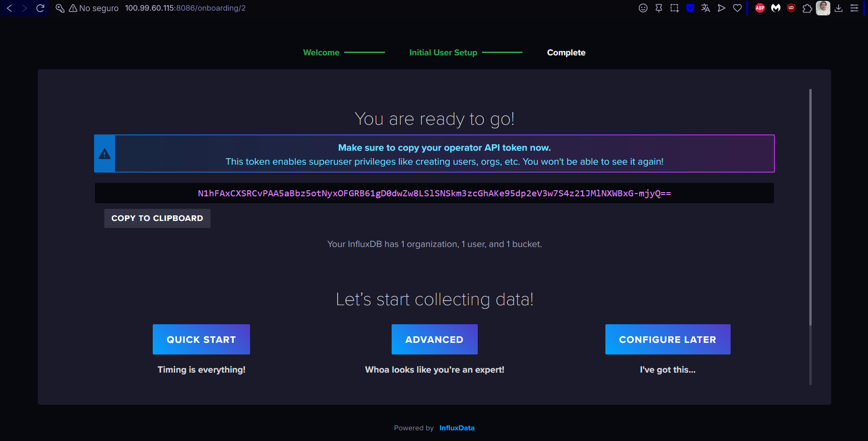Open the Malwarebytes extension icon

pyautogui.click(x=776, y=8)
